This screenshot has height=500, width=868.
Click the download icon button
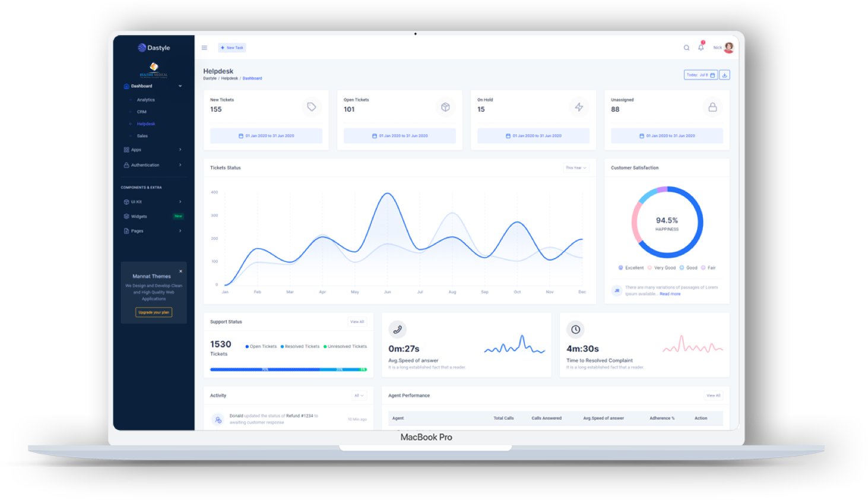point(724,75)
